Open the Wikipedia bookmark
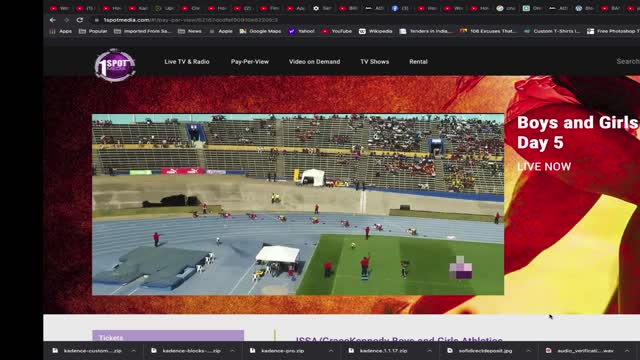The height and width of the screenshot is (360, 640). click(x=376, y=31)
